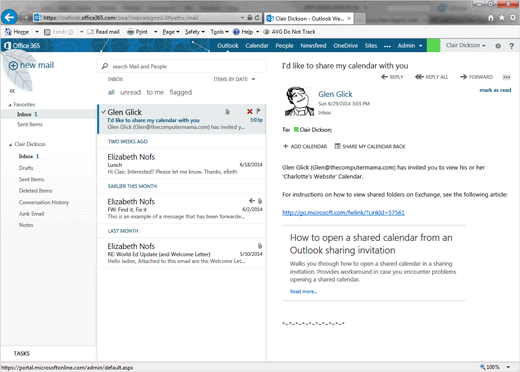Open Office 365 settings gear icon
The image size is (520, 372).
(x=498, y=46)
